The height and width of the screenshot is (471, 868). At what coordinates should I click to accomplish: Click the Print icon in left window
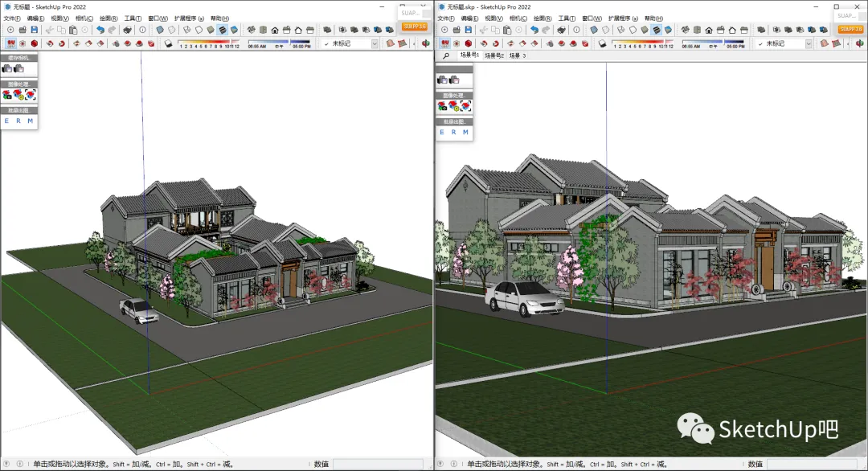pyautogui.click(x=127, y=30)
